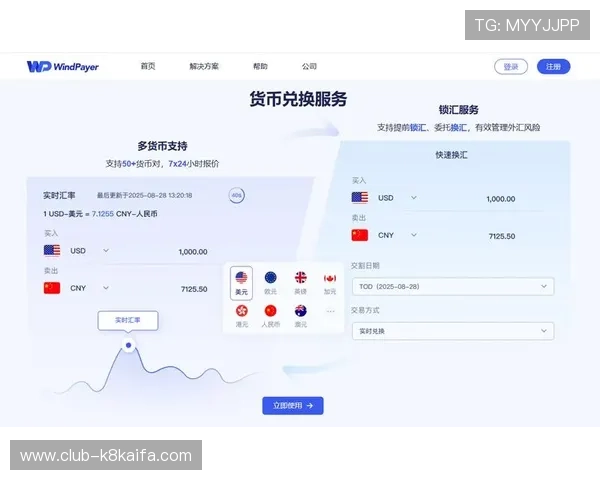Click China flag in 快速换汇 panel
600x480 pixels.
(x=360, y=235)
